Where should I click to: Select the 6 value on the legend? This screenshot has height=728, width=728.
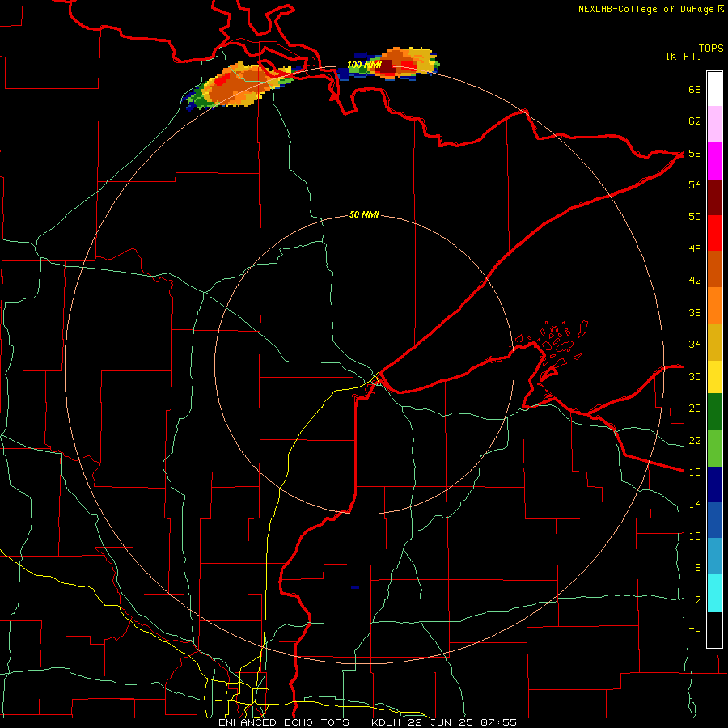pyautogui.click(x=697, y=568)
